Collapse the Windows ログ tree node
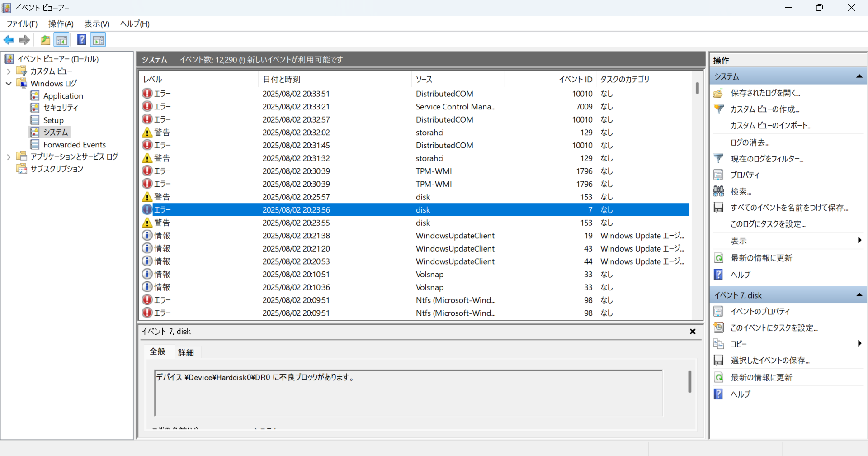Screen dimensions: 868x456 coord(9,84)
